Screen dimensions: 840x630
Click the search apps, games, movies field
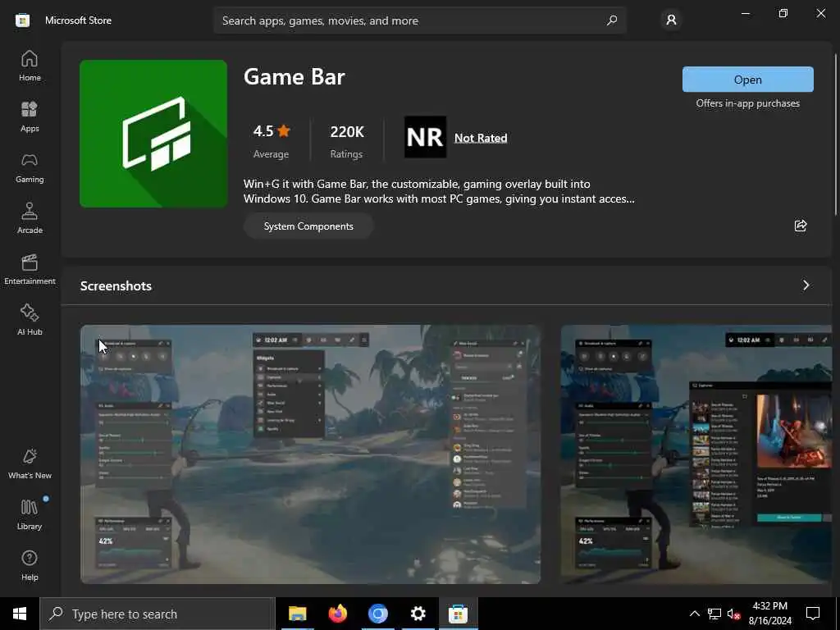click(x=420, y=21)
